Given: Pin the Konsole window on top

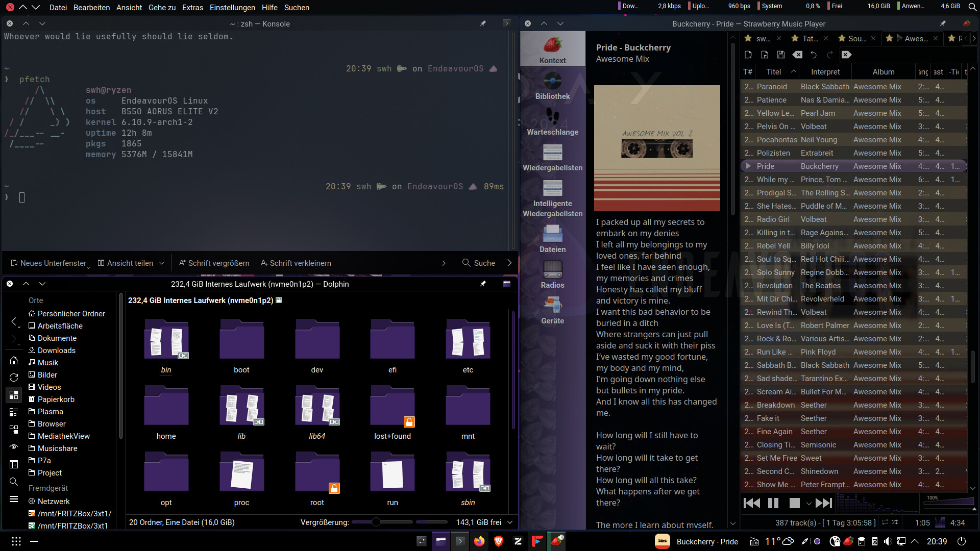Looking at the screenshot, I should click(483, 23).
